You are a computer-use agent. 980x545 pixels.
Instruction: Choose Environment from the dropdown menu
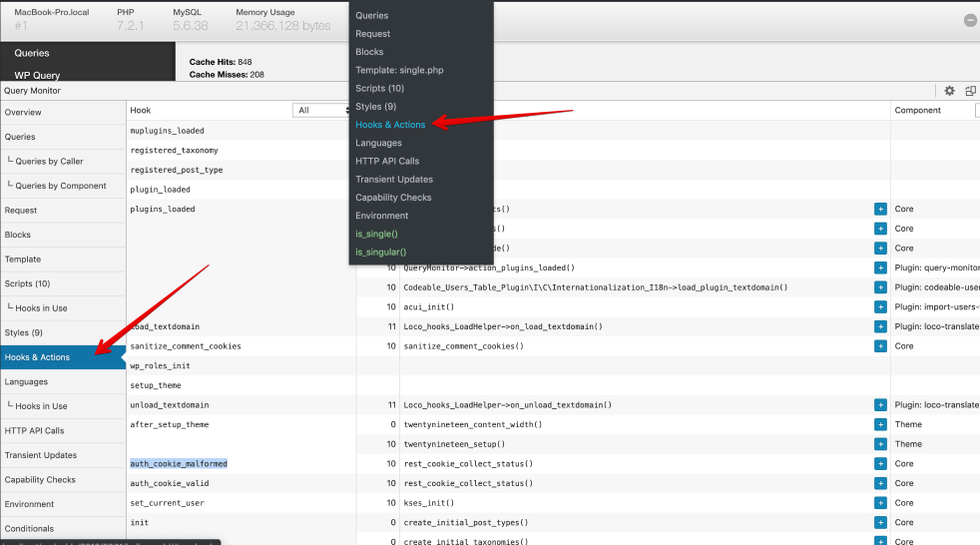click(382, 215)
